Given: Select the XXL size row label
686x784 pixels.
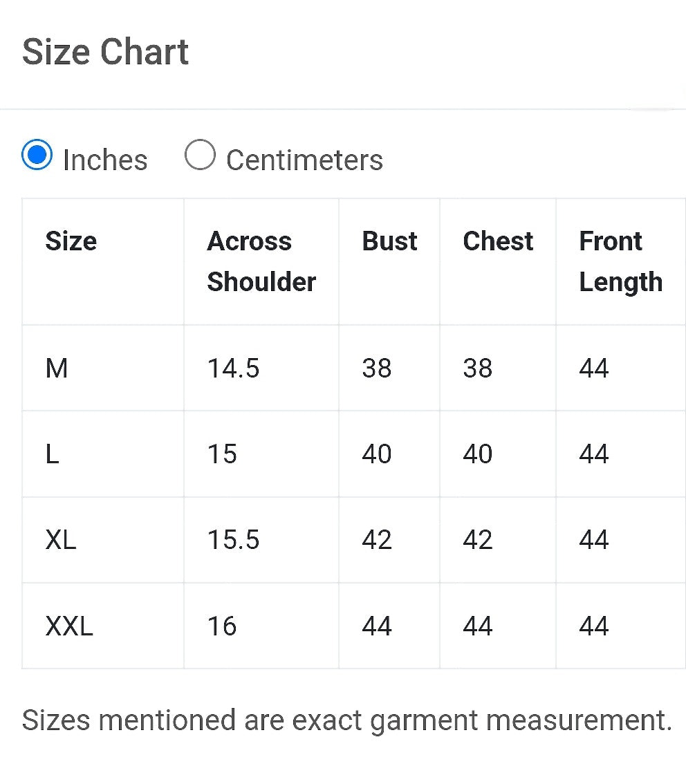Looking at the screenshot, I should pyautogui.click(x=70, y=626).
